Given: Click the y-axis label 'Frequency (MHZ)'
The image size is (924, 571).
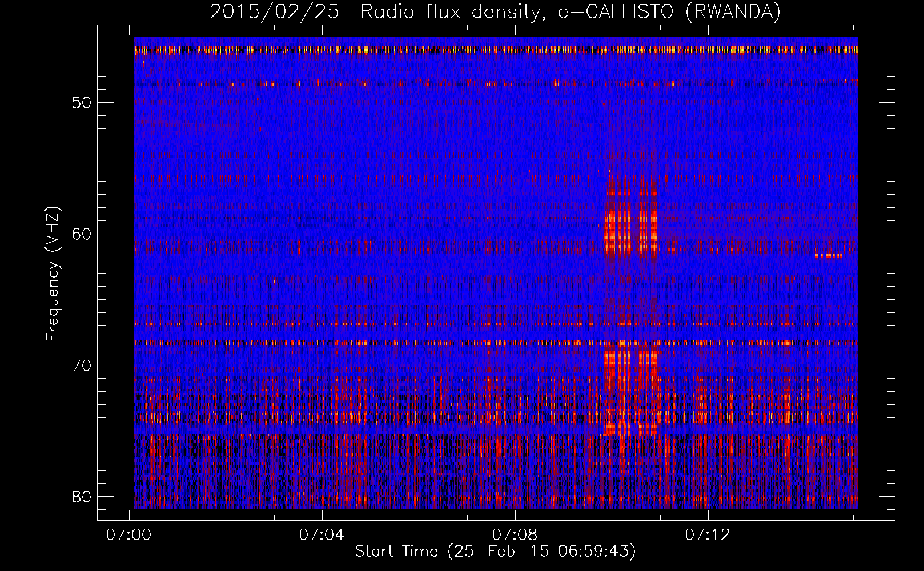Looking at the screenshot, I should (53, 275).
